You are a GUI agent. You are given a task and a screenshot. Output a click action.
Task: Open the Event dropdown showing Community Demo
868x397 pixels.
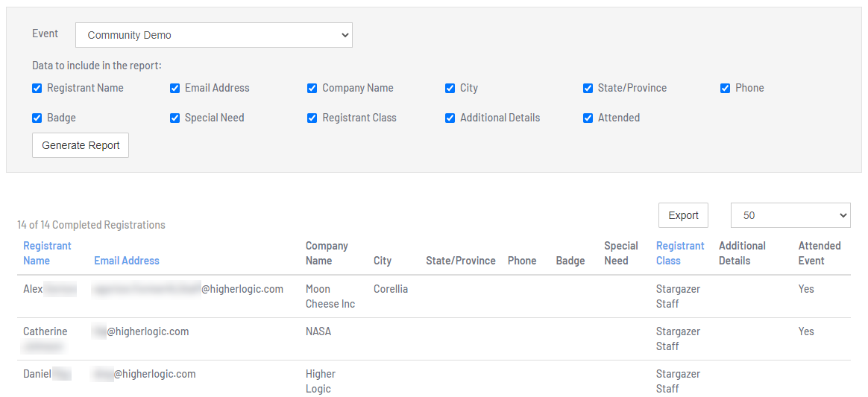[213, 35]
